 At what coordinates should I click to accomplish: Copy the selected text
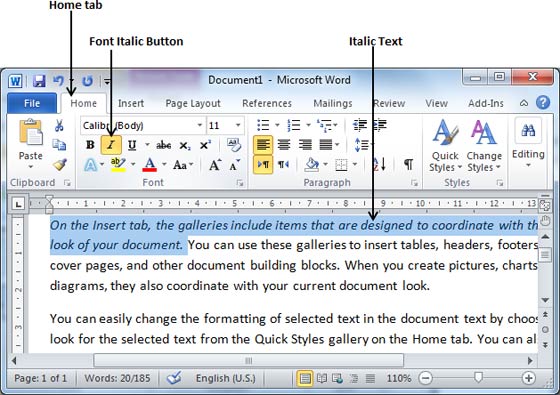tap(59, 145)
